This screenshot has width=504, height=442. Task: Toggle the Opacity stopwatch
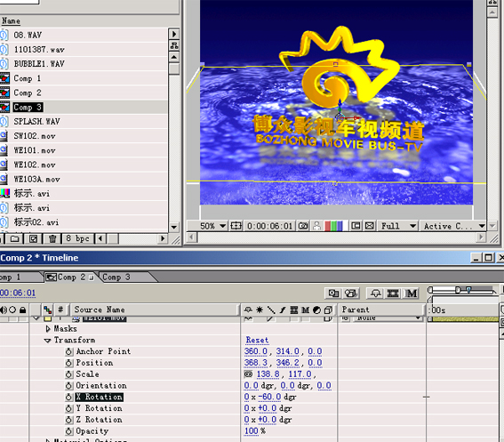68,431
